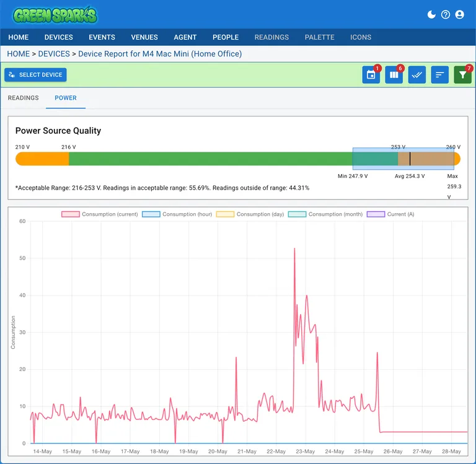Screen dimensions: 476x464
Task: Switch to the Readings tab
Action: pyautogui.click(x=23, y=98)
